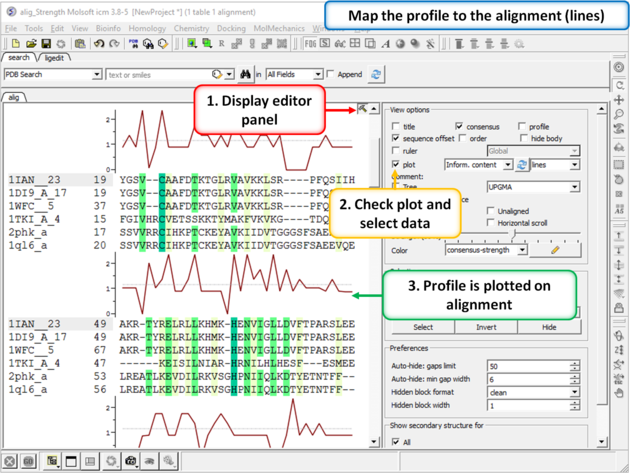This screenshot has width=630, height=473.
Task: Click the pencil edit color button
Action: [x=554, y=250]
